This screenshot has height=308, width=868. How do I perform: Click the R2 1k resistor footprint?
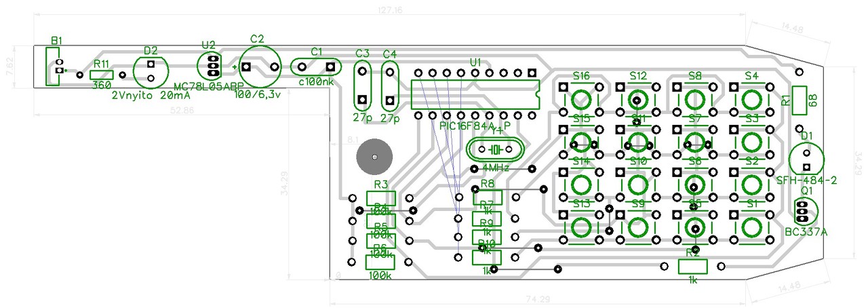point(692,267)
